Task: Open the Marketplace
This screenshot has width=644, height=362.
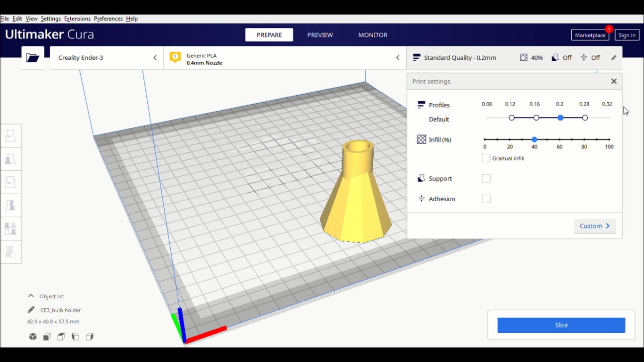Action: click(590, 35)
